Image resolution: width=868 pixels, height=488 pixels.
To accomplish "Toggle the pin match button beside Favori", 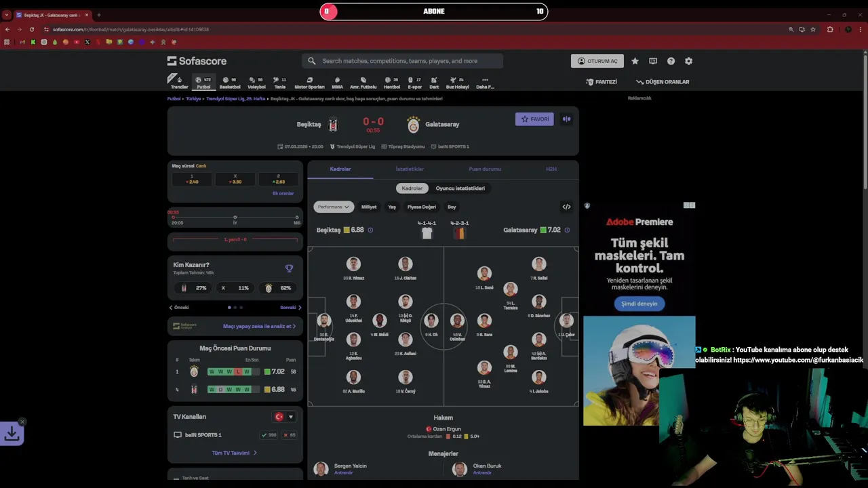I will point(566,119).
